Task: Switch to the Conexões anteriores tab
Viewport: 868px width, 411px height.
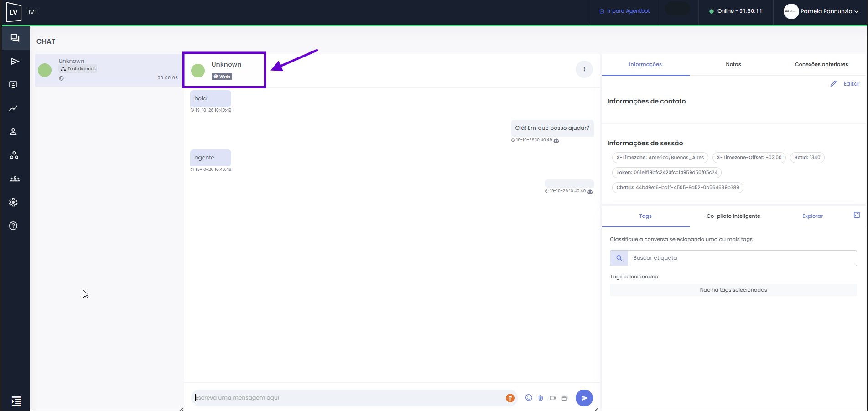Action: (821, 64)
